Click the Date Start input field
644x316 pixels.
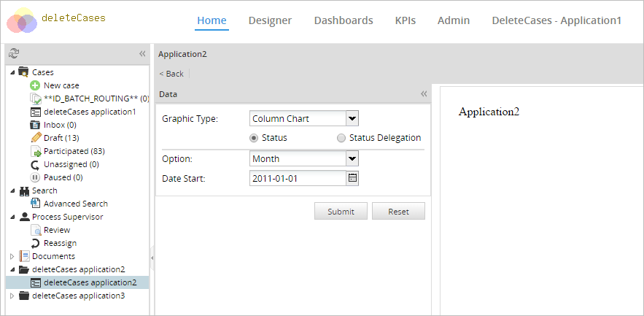297,177
